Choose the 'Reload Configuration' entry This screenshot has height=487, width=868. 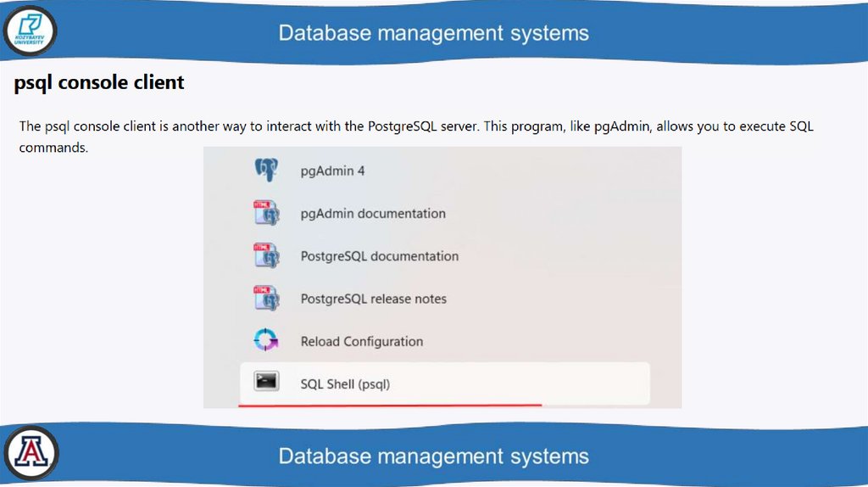point(362,341)
